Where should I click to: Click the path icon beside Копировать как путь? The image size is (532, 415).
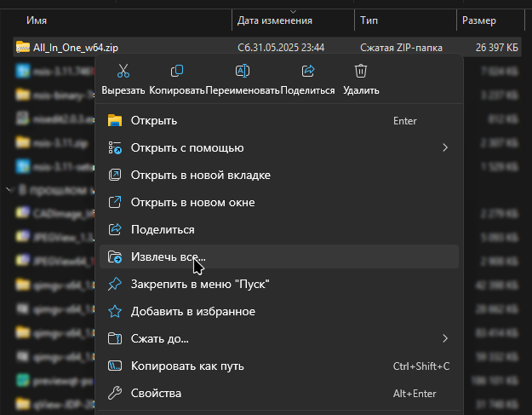115,366
